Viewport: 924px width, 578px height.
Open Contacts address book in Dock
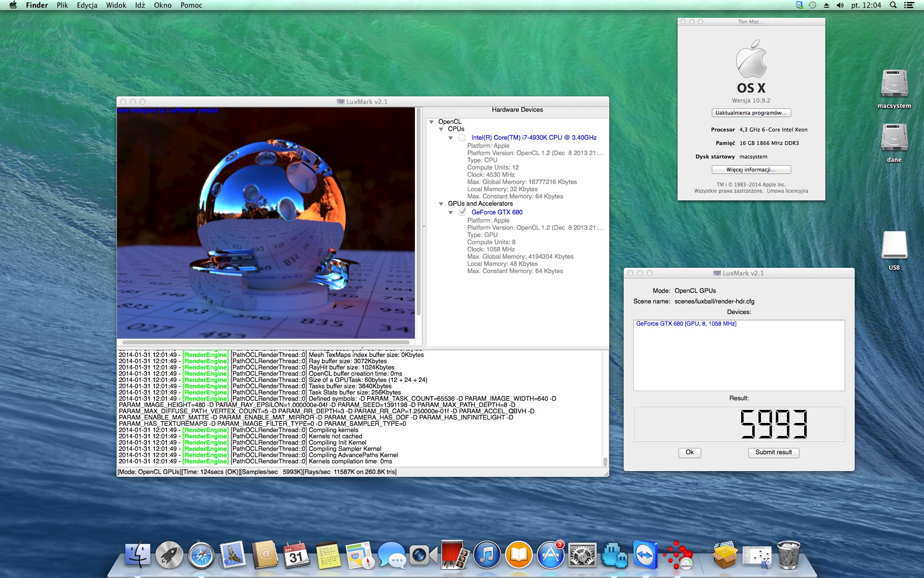[265, 555]
